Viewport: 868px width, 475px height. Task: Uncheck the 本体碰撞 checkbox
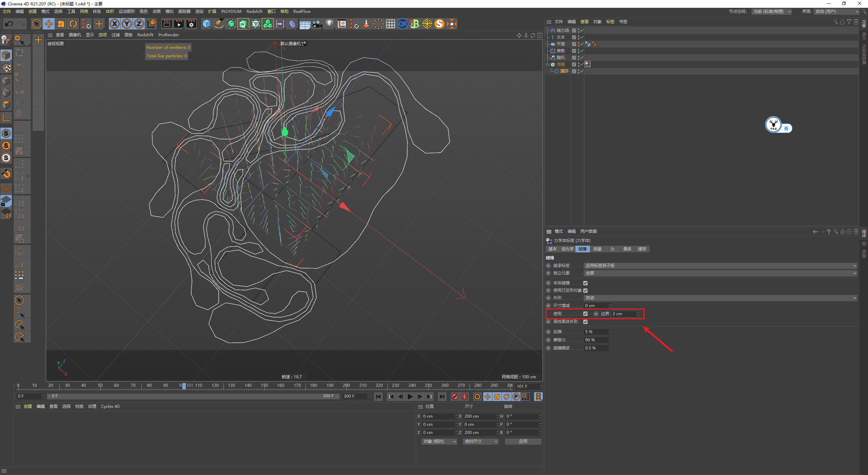point(585,283)
